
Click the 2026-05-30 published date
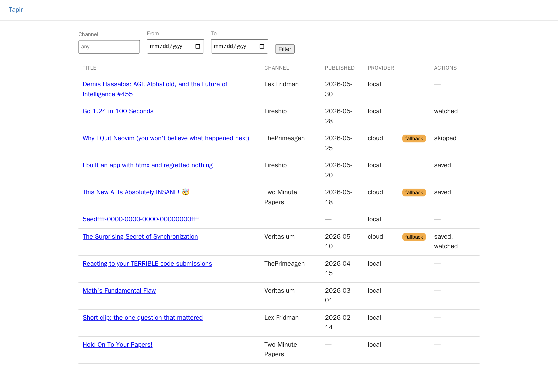point(338,89)
